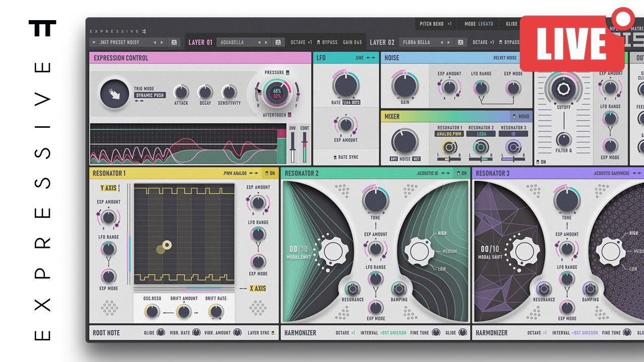The height and width of the screenshot is (362, 644).
Task: Click the X AXIS button in Resonator 1
Action: 258,289
